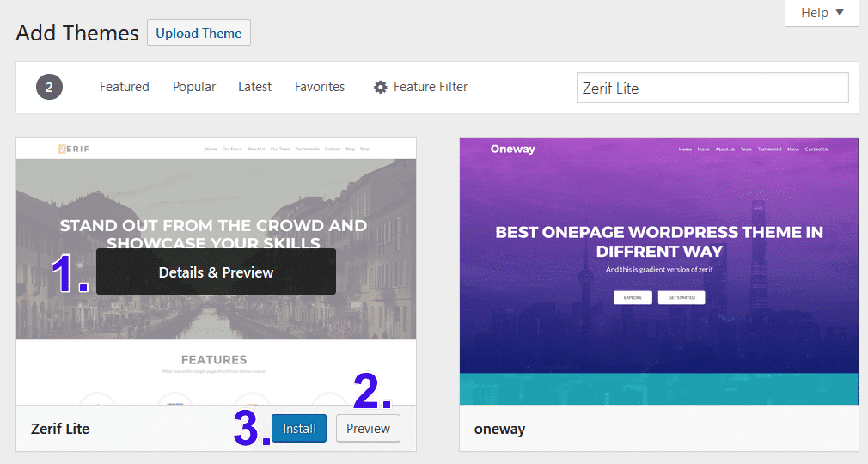This screenshot has height=464, width=868.
Task: Install the Zerif Lite theme
Action: click(x=299, y=428)
